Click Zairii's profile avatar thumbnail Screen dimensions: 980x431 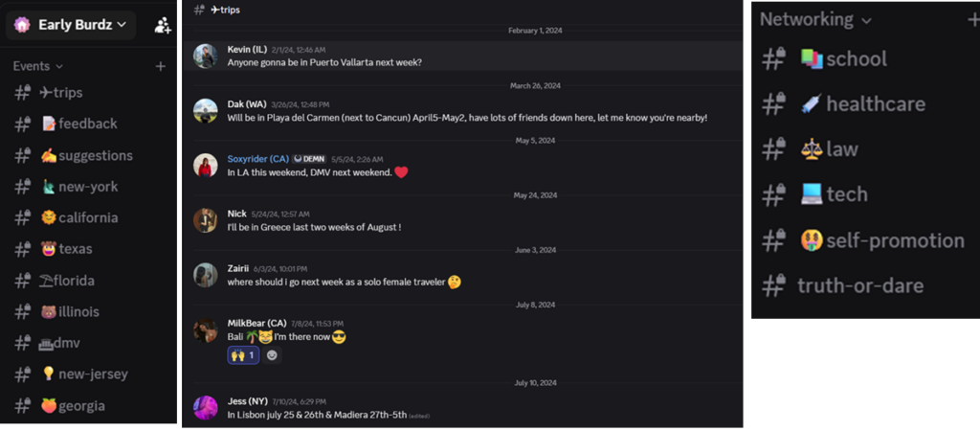tap(205, 275)
